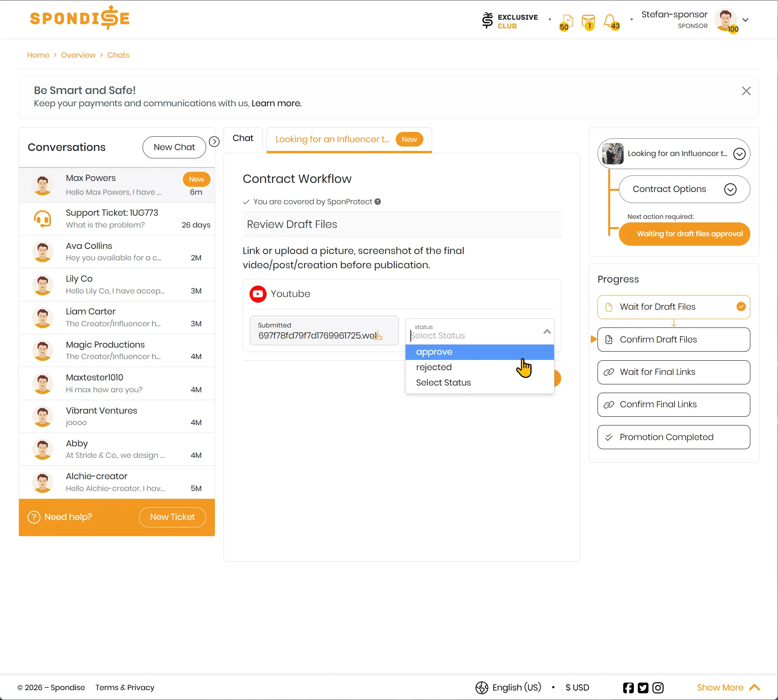
Task: Collapse the Conversations panel arrow
Action: [214, 141]
